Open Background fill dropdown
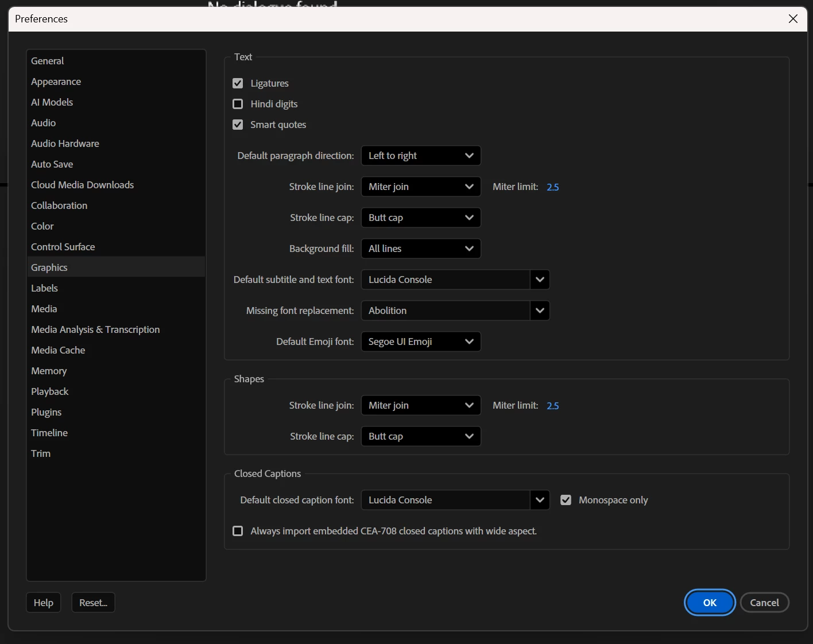Screen dimensions: 813x644 coord(421,249)
